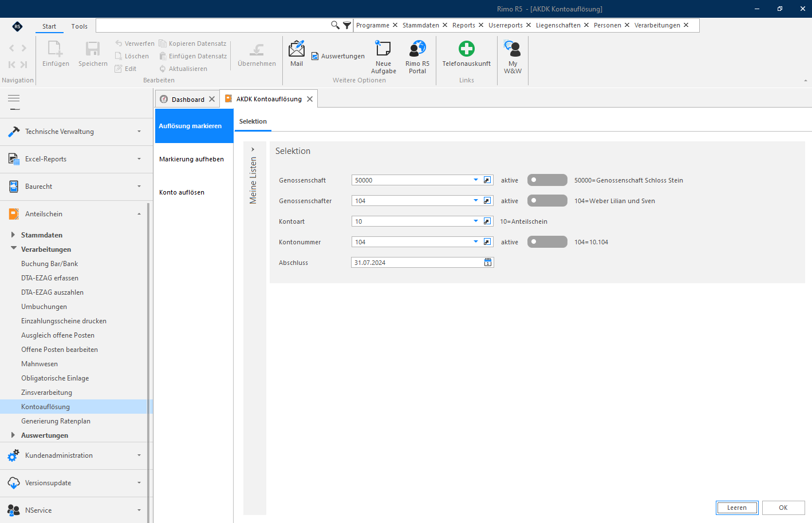
Task: Open the lookup dialog for Kontoart field
Action: click(487, 221)
